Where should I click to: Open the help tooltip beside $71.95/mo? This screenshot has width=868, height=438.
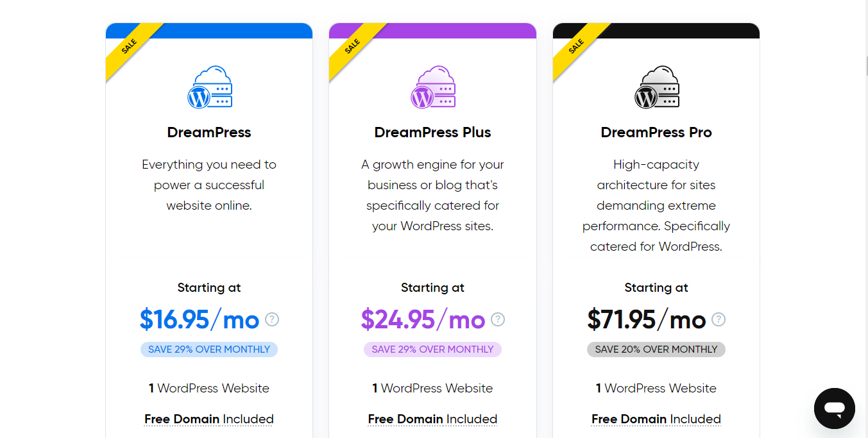[x=719, y=319]
